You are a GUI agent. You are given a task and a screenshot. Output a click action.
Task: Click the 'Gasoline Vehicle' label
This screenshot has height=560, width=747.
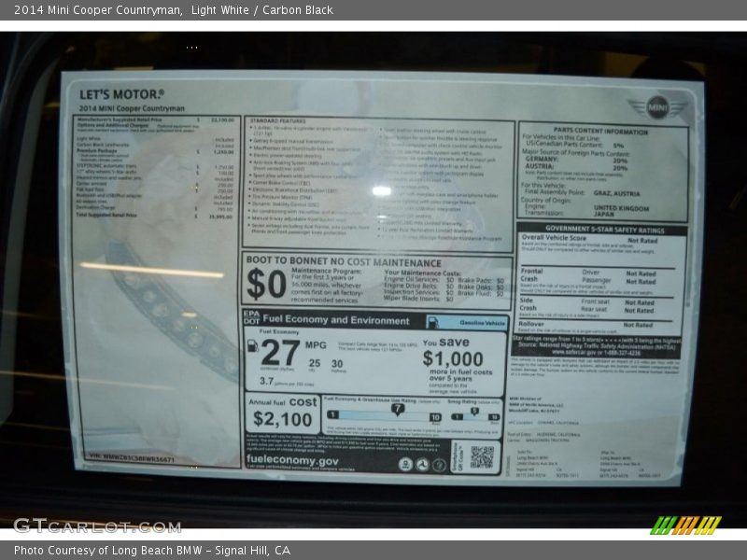pos(482,323)
